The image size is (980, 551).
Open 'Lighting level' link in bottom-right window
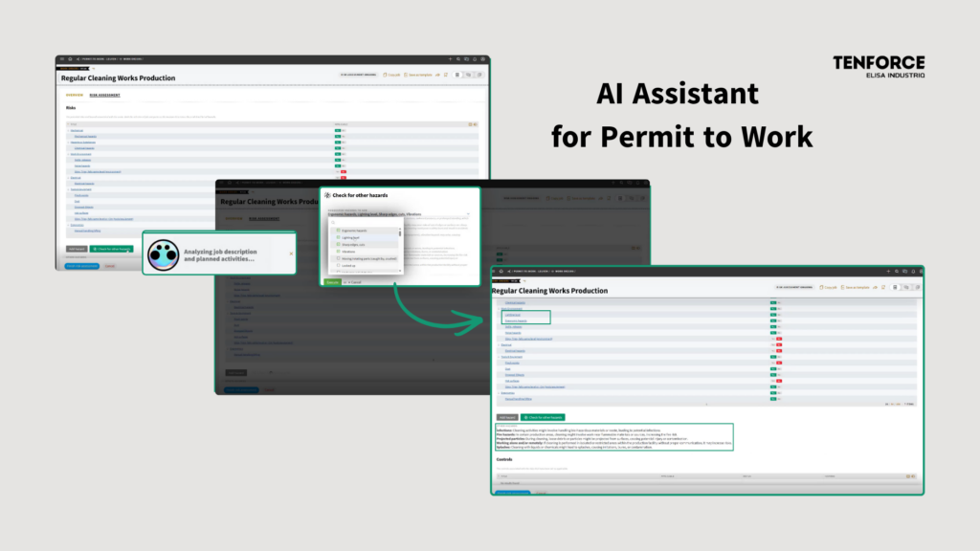[513, 315]
